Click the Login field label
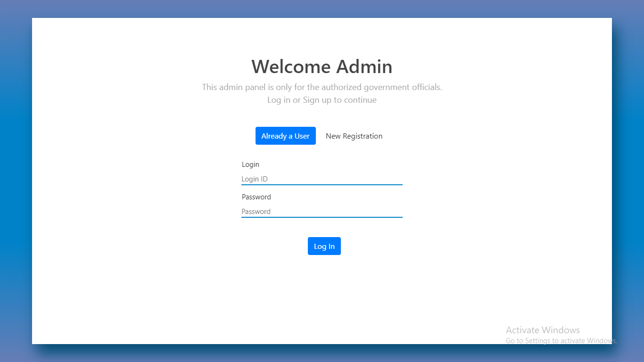 tap(250, 164)
